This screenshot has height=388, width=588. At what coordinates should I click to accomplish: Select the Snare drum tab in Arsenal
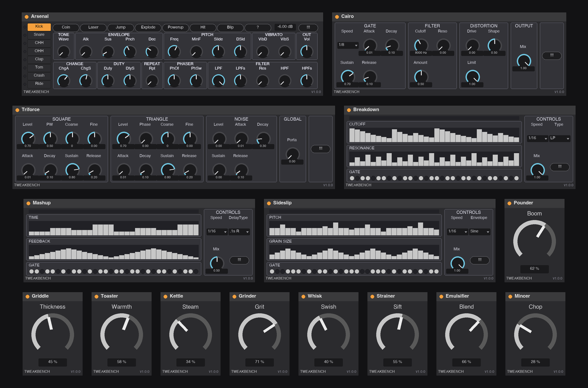click(39, 35)
